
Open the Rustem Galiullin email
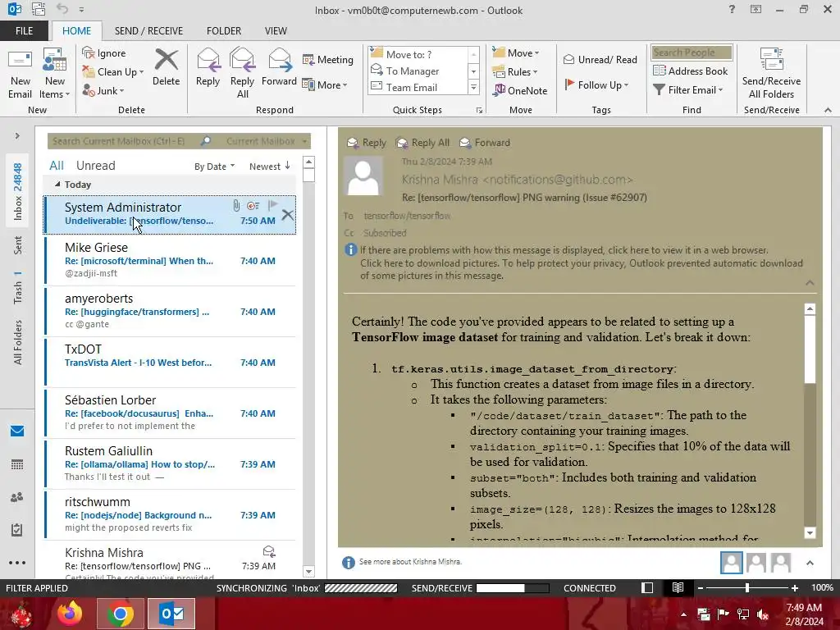[x=170, y=464]
